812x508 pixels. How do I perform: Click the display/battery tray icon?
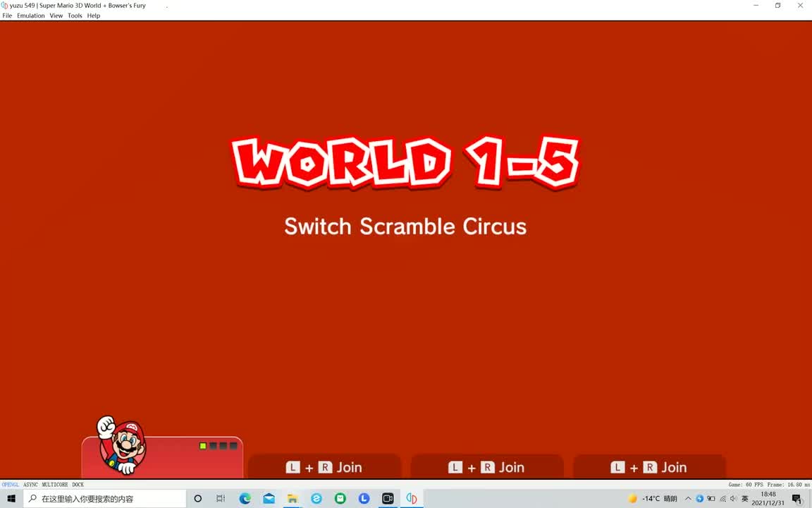tap(711, 498)
